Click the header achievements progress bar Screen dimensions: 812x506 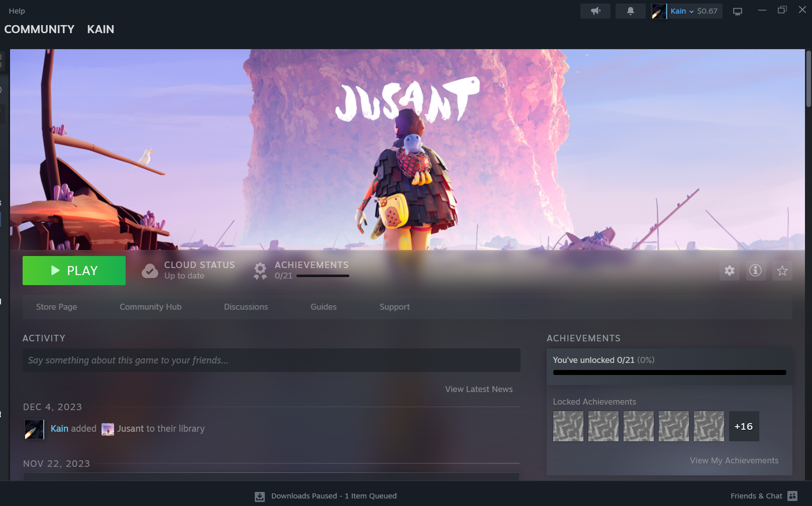tap(323, 276)
